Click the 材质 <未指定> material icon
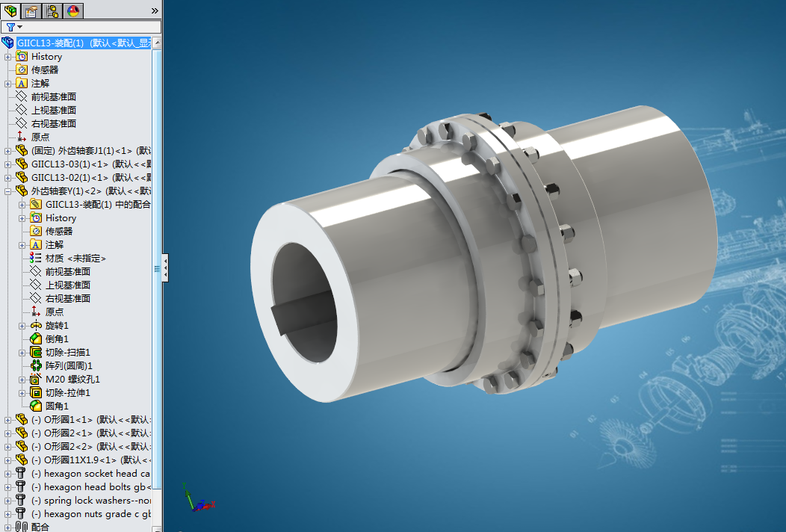This screenshot has height=532, width=786. (36, 258)
